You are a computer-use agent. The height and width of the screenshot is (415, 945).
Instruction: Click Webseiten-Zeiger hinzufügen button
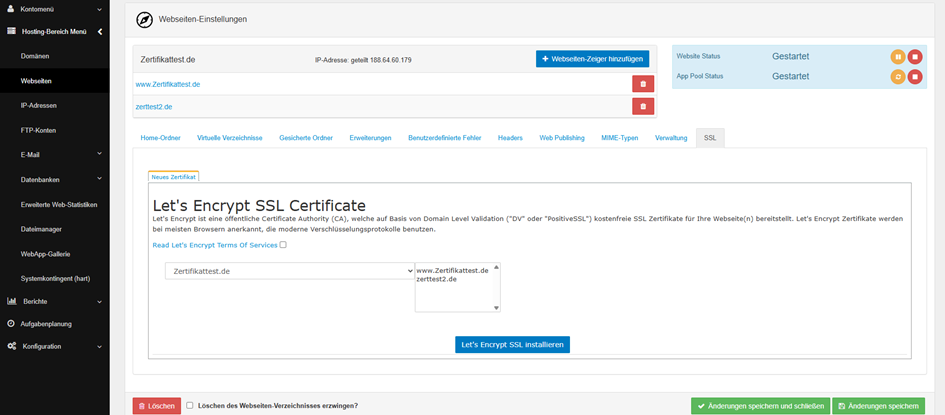click(x=592, y=59)
